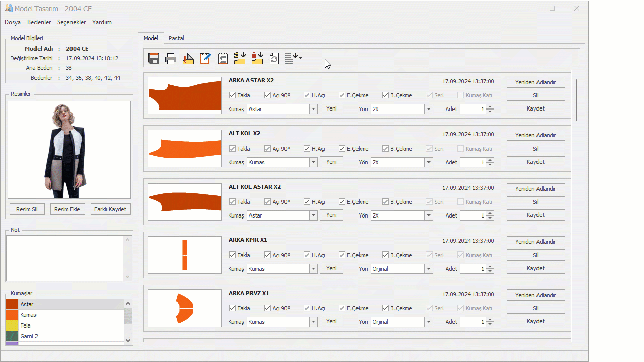Screen dimensions: 644x362
Task: Click the folder import with arrow icon
Action: click(x=240, y=58)
